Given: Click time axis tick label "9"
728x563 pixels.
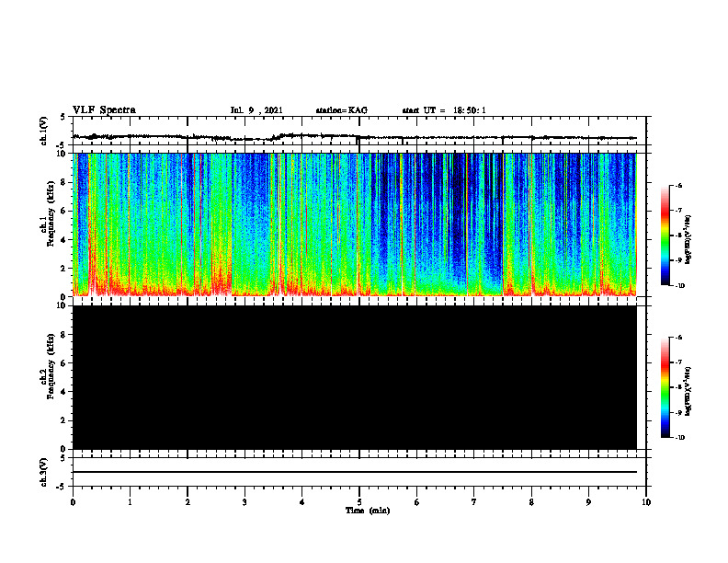Looking at the screenshot, I should click(588, 502).
